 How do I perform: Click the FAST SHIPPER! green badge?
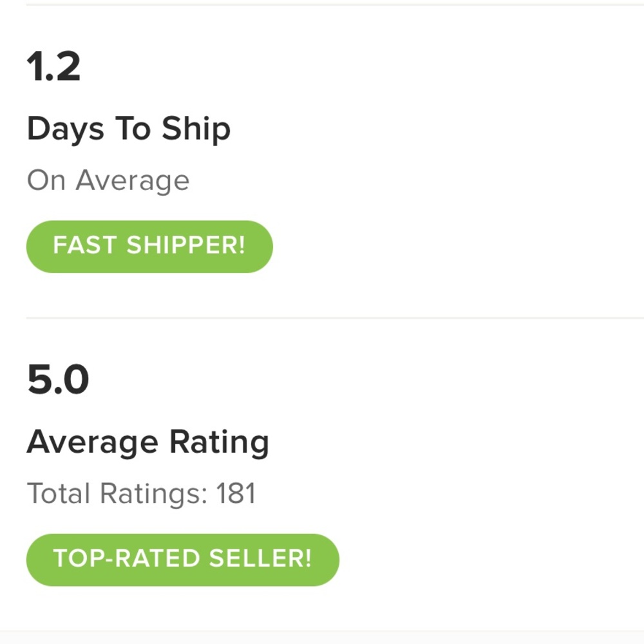(x=149, y=246)
